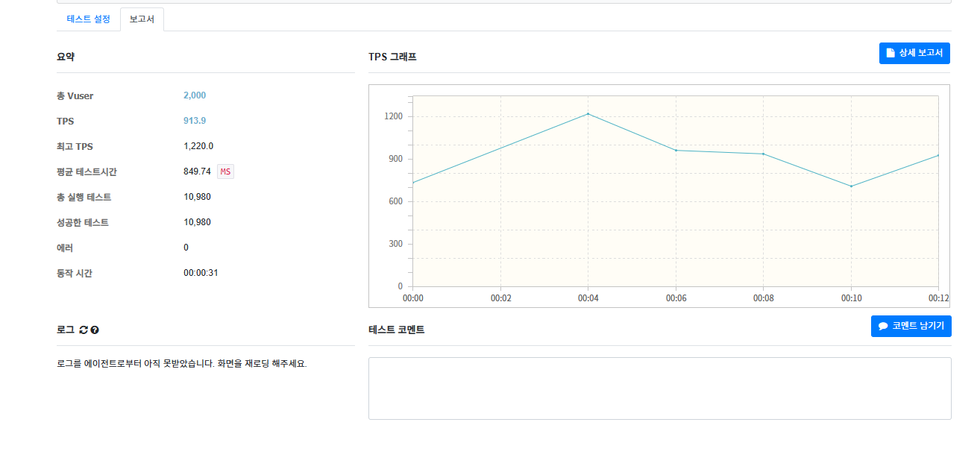Click the log message asking to reload the screen
Image resolution: width=980 pixels, height=472 pixels.
point(182,365)
